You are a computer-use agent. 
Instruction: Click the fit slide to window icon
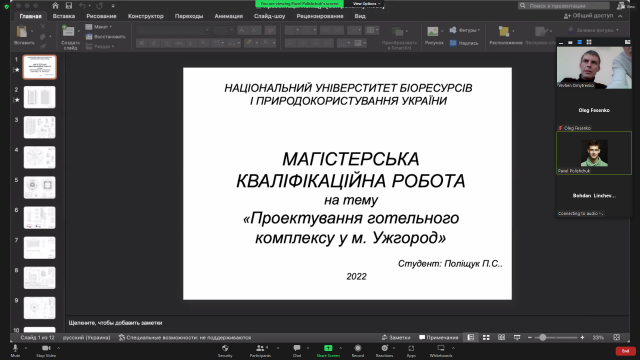click(617, 338)
